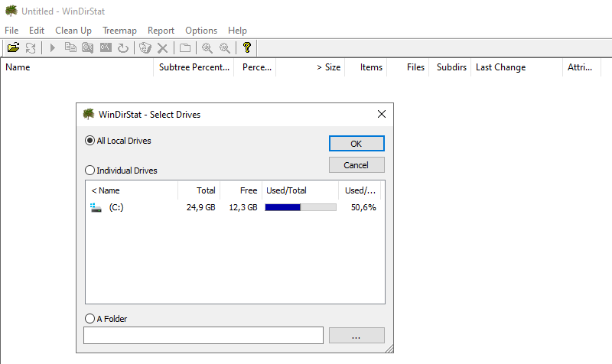Click the 50,6% used value
The width and height of the screenshot is (612, 364).
pyautogui.click(x=363, y=207)
